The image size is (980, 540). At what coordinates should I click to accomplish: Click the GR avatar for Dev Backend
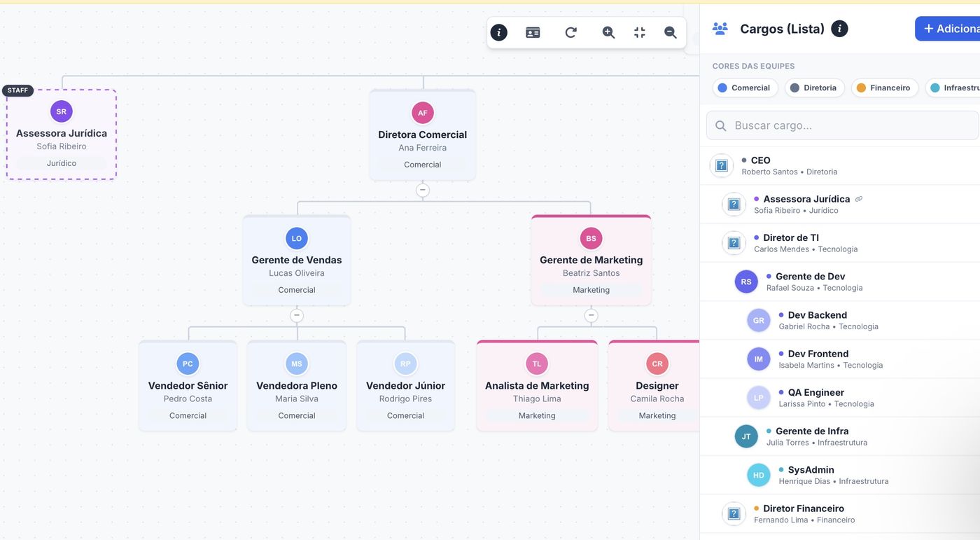click(x=759, y=320)
